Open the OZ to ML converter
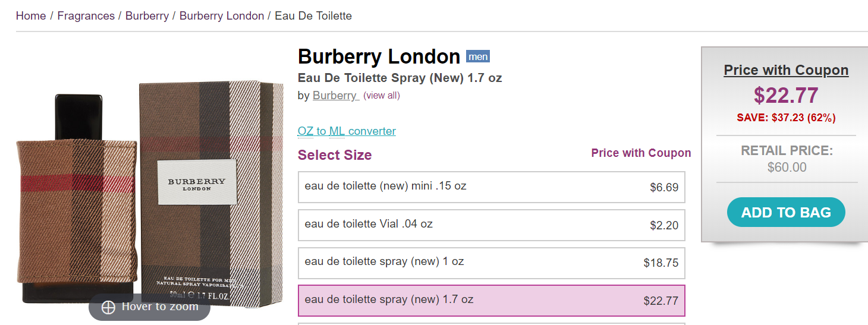Screen dimensions: 868x325 click(347, 131)
